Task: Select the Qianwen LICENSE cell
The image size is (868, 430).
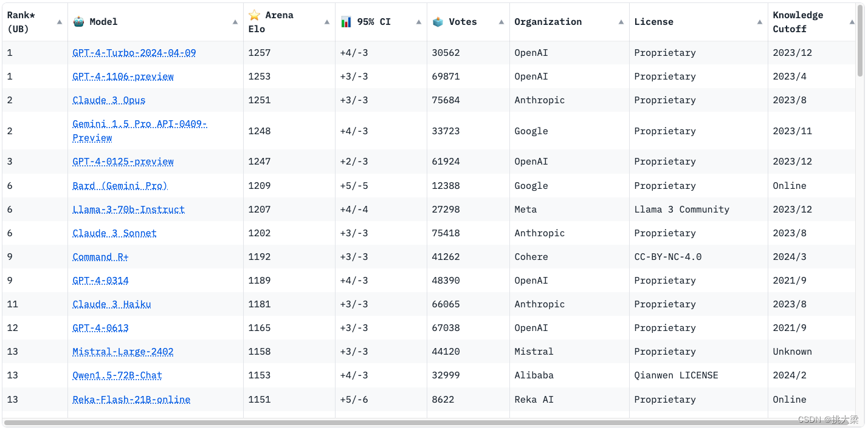Action: [699, 375]
